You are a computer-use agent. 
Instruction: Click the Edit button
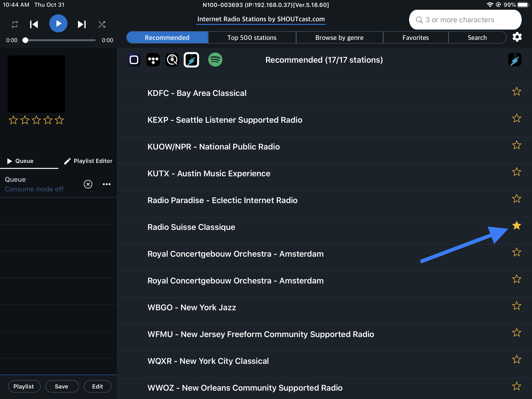coord(97,386)
